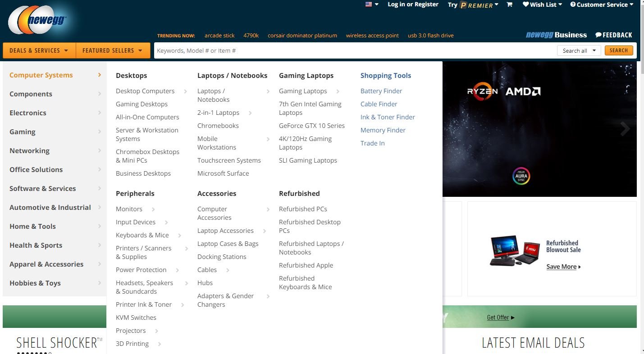The width and height of the screenshot is (644, 354).
Task: Focus the keywords search field
Action: click(x=355, y=50)
